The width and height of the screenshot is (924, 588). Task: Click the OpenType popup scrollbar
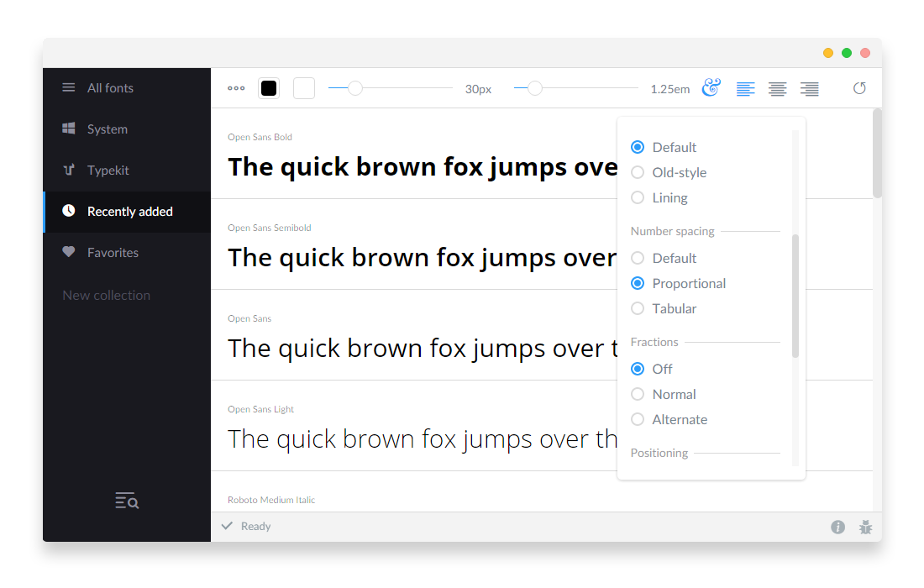tap(795, 296)
